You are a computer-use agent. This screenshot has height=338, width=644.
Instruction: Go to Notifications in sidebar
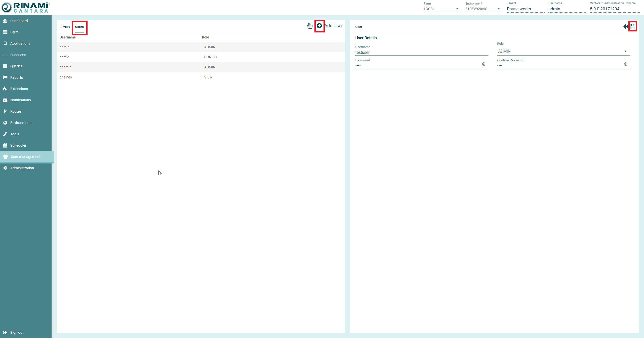pyautogui.click(x=20, y=100)
